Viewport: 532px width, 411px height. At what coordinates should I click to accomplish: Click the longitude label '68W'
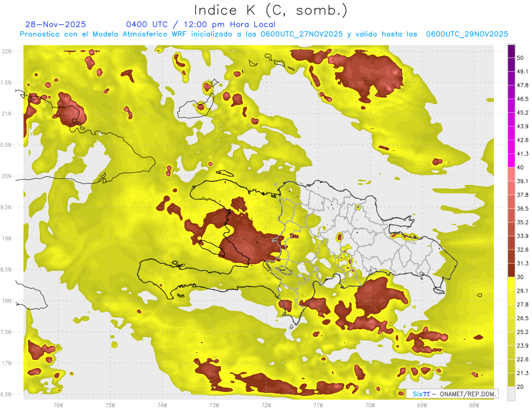pyautogui.click(x=473, y=405)
